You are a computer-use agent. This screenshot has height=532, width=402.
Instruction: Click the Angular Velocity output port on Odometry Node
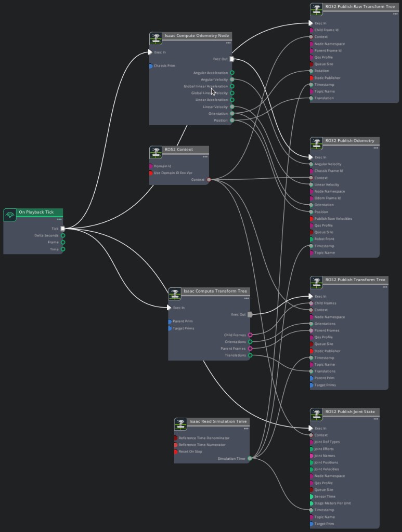232,79
